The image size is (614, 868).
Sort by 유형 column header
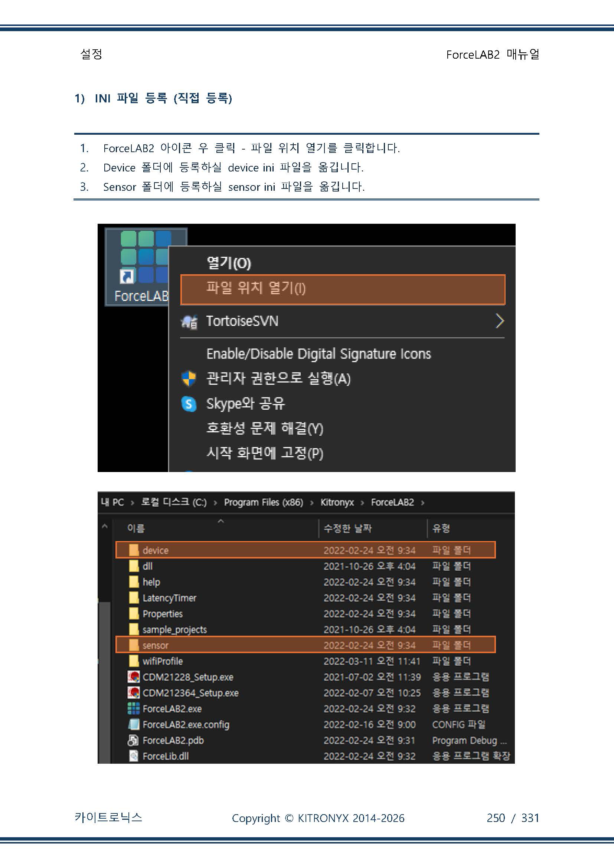point(441,528)
